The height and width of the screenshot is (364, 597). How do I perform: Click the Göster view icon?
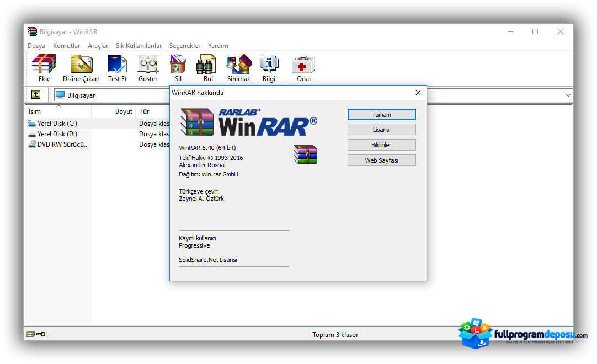pyautogui.click(x=148, y=64)
